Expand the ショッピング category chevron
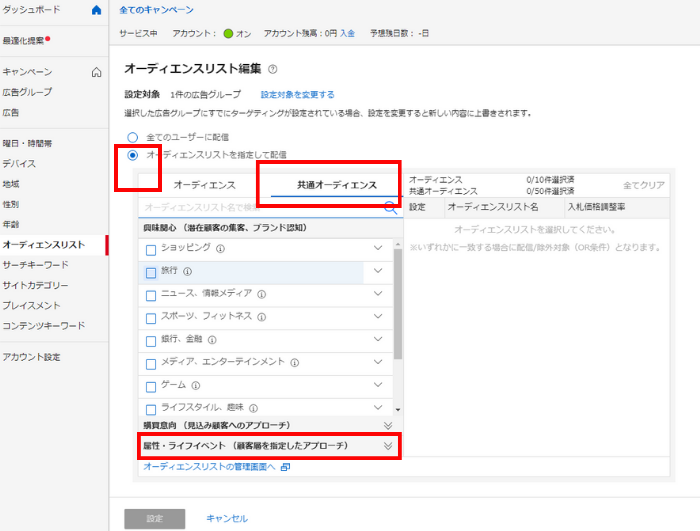The width and height of the screenshot is (700, 531). pyautogui.click(x=378, y=247)
